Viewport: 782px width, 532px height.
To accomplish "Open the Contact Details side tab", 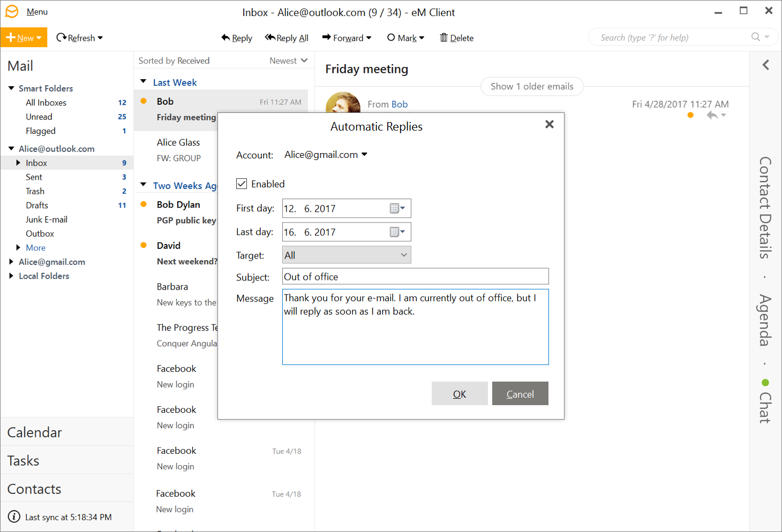I will click(765, 208).
